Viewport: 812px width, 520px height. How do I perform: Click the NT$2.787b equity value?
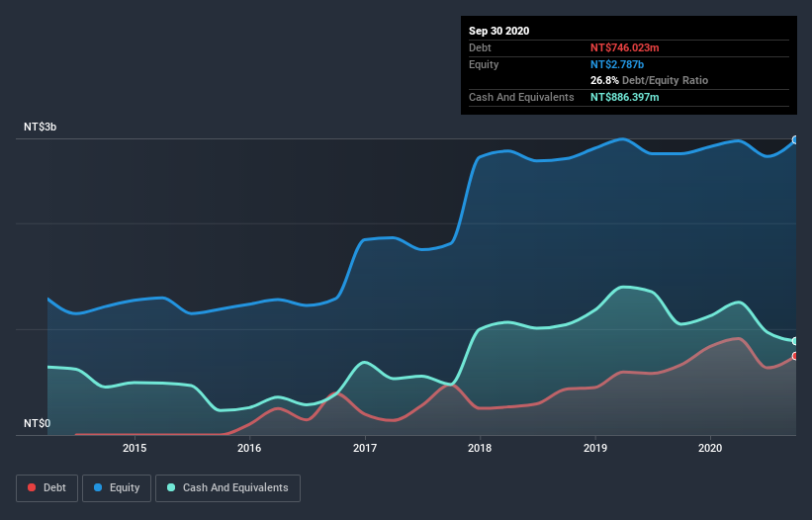coord(617,64)
